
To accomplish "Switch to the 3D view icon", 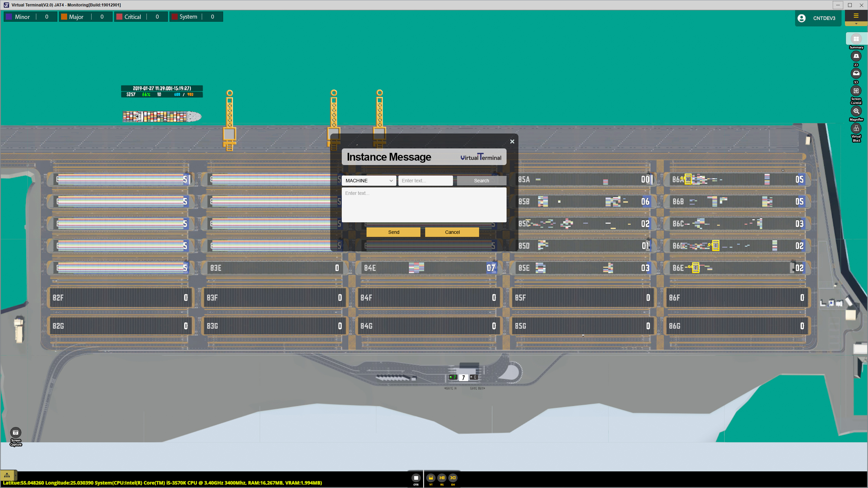I will 856,74.
